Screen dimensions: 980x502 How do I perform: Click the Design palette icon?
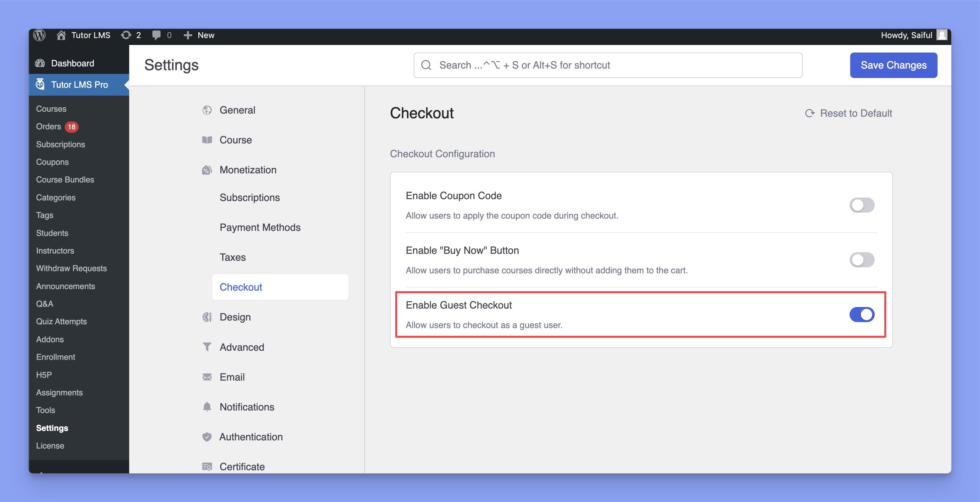click(207, 317)
